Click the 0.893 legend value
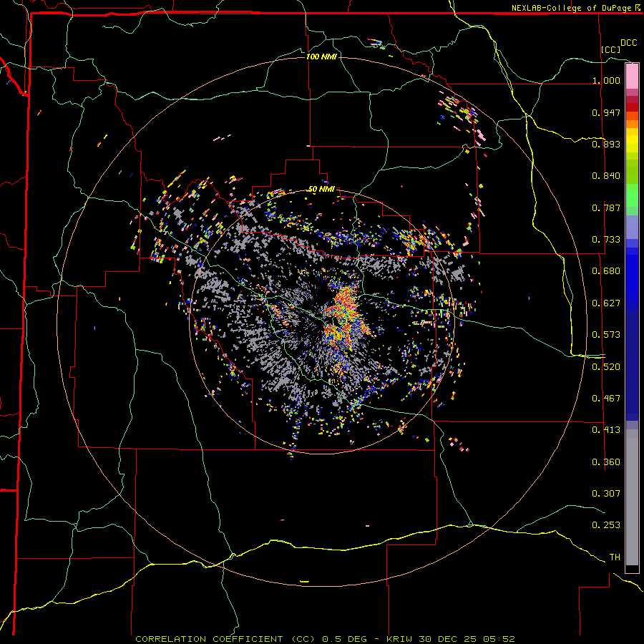The width and height of the screenshot is (644, 644). point(606,144)
